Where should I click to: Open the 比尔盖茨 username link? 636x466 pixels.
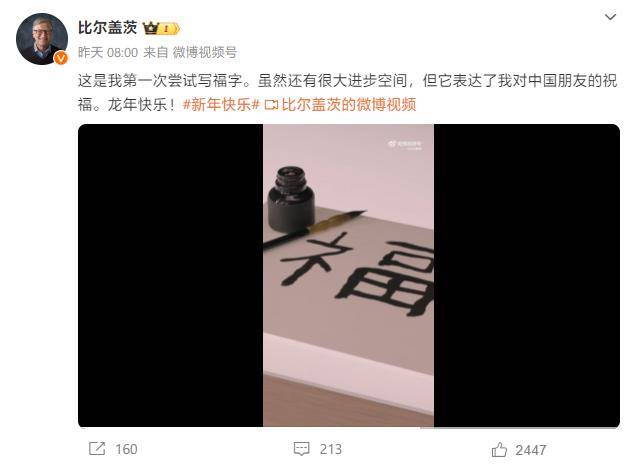click(x=107, y=28)
